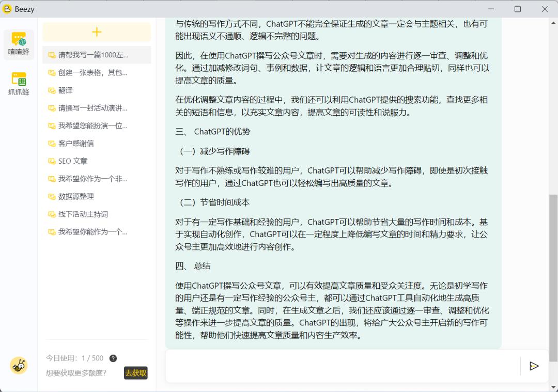Switch to the 抓抓蜂 tool
This screenshot has width=558, height=392.
[19, 83]
